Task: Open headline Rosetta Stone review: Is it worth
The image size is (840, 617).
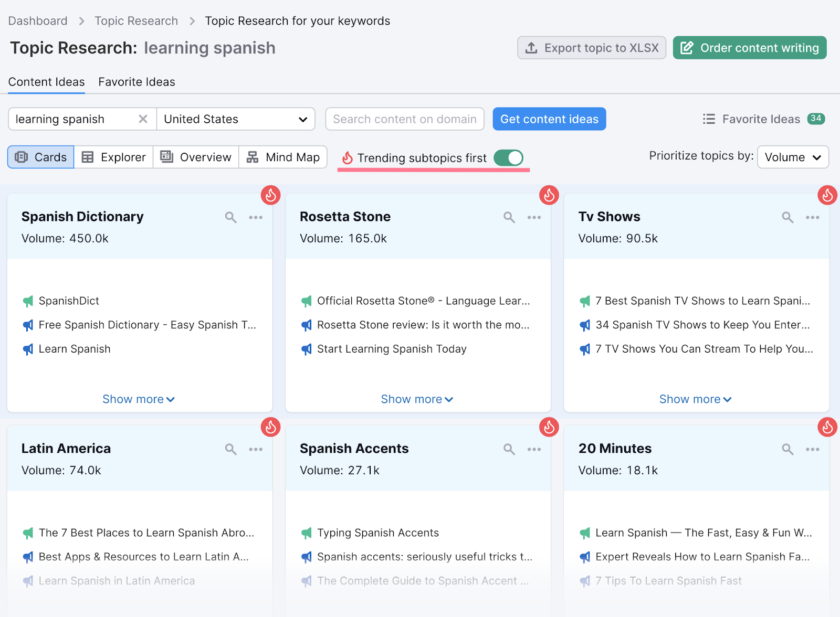Action: pos(423,325)
